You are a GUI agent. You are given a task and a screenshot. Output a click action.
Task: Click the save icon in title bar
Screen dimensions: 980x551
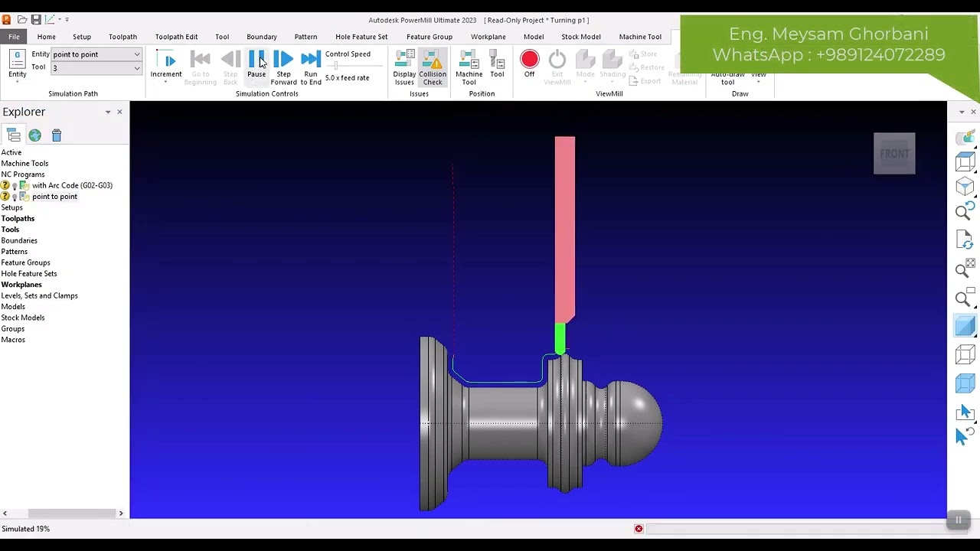[x=36, y=20]
